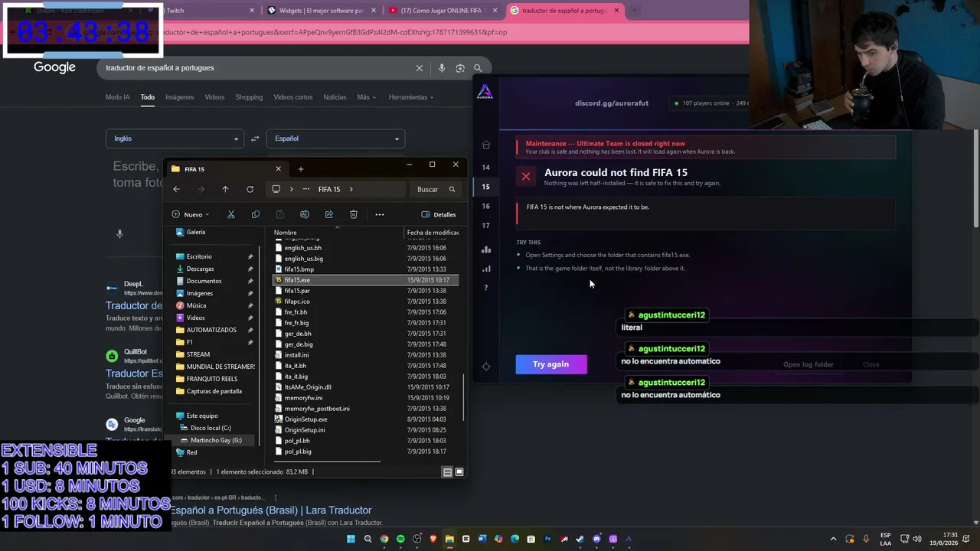Open target language Español dropdown
Image resolution: width=980 pixels, height=551 pixels.
point(335,139)
